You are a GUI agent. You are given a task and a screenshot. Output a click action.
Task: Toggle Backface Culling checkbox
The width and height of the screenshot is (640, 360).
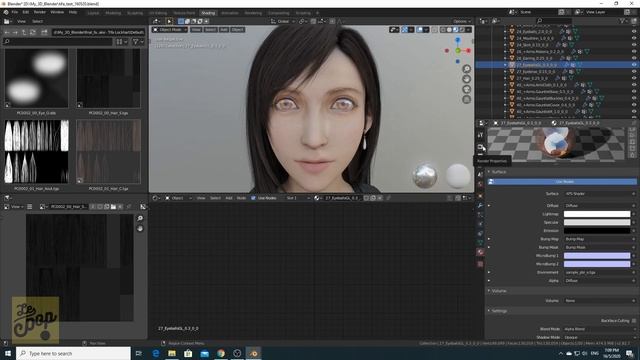tap(633, 321)
